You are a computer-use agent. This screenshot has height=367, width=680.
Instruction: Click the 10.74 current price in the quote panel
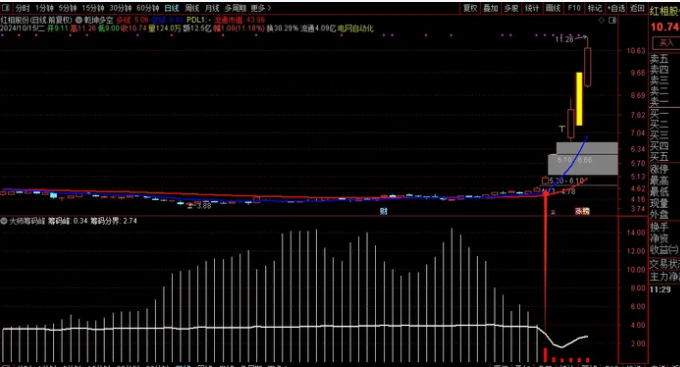tap(664, 27)
